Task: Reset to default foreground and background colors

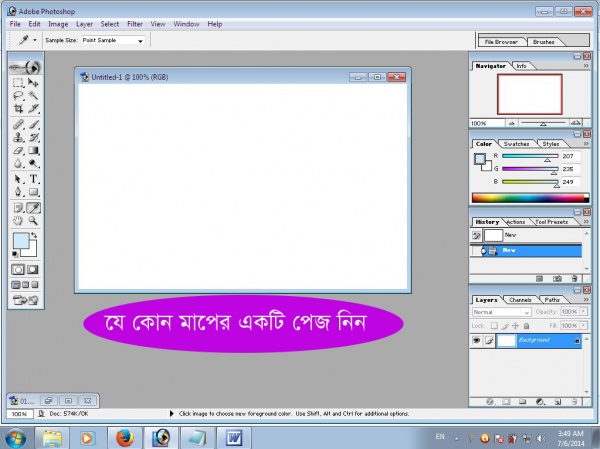Action: pyautogui.click(x=15, y=254)
